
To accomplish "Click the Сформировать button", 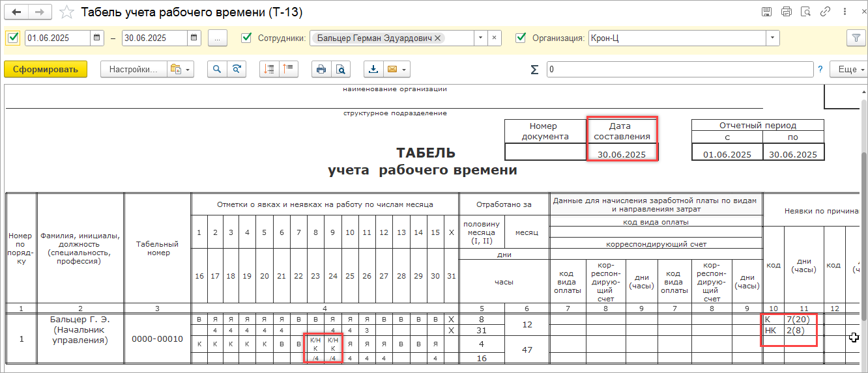I will point(46,69).
